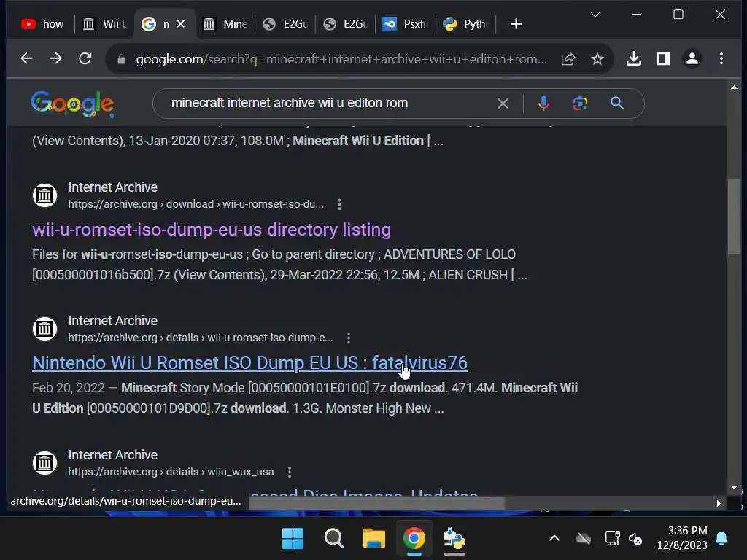Open Python installer icon in taskbar

click(454, 539)
